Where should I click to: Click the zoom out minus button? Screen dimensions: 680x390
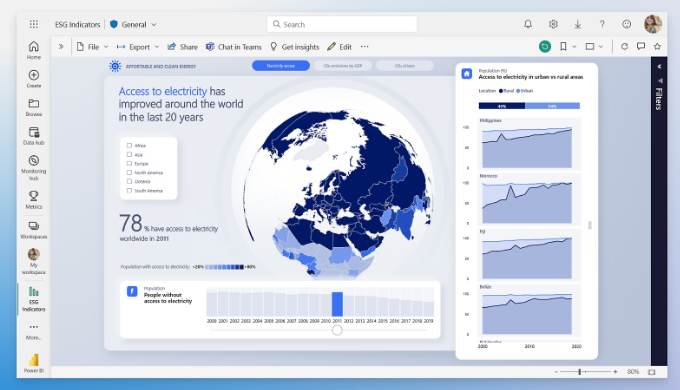(x=556, y=372)
